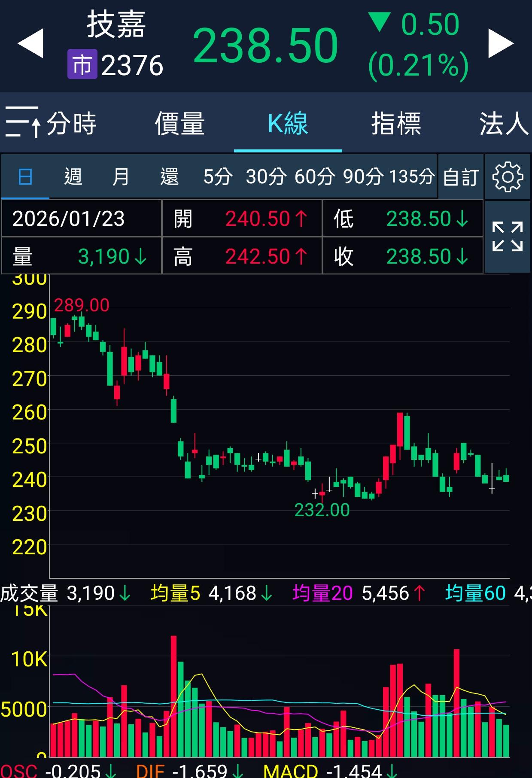Tap change value 0.50
Image resolution: width=532 pixels, height=778 pixels.
[x=430, y=24]
